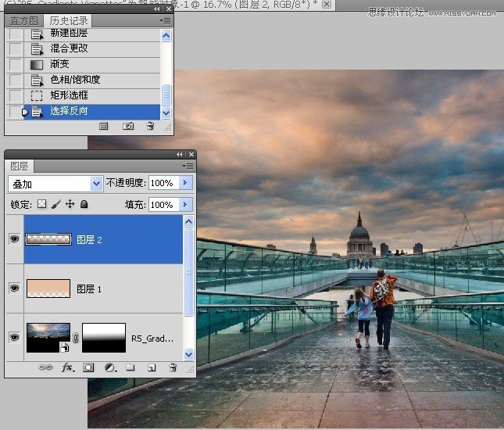This screenshot has width=504, height=430.
Task: Expand the 不透明度 opacity slider arrow
Action: coord(185,183)
